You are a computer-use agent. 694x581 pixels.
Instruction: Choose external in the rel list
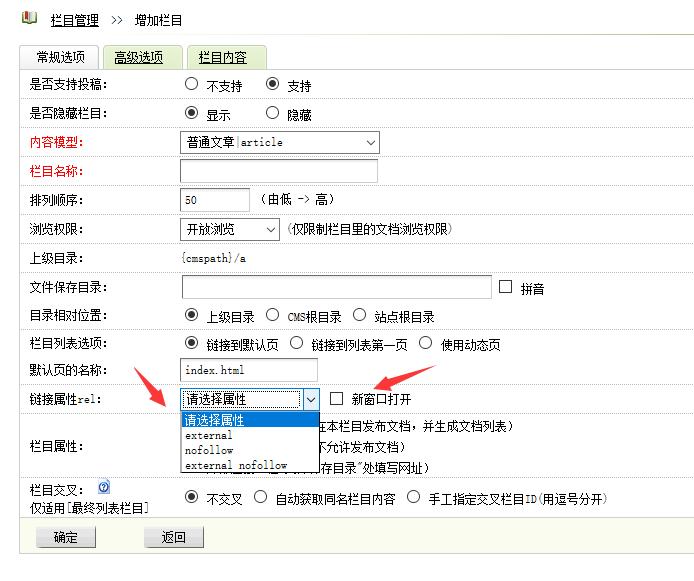coord(250,435)
